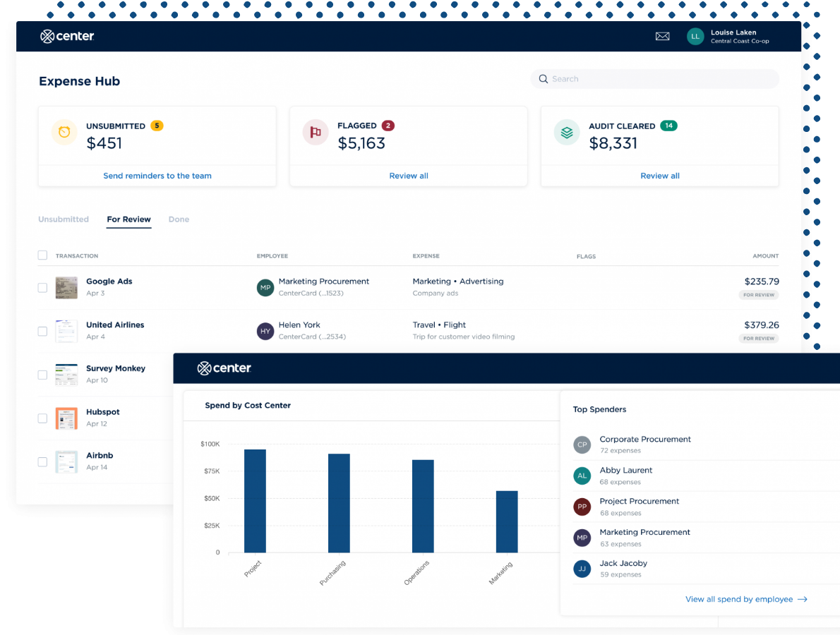
Task: Check the Survey Monkey transaction checkbox
Action: [x=42, y=375]
